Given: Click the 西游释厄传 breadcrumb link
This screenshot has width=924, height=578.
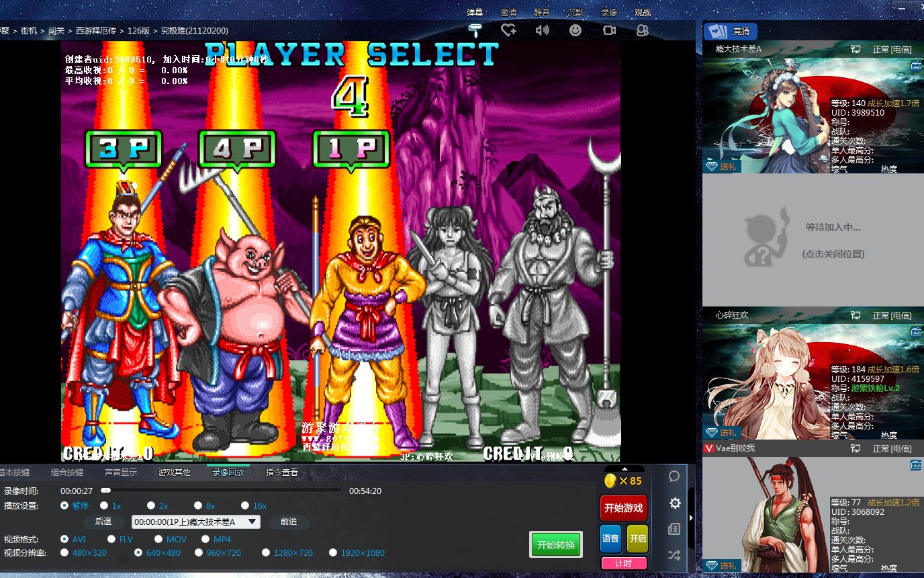Looking at the screenshot, I should coord(96,30).
